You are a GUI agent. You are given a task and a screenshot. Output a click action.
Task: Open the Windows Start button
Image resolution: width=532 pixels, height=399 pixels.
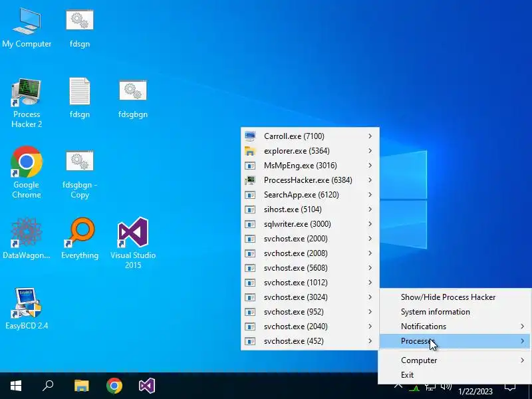coord(16,386)
